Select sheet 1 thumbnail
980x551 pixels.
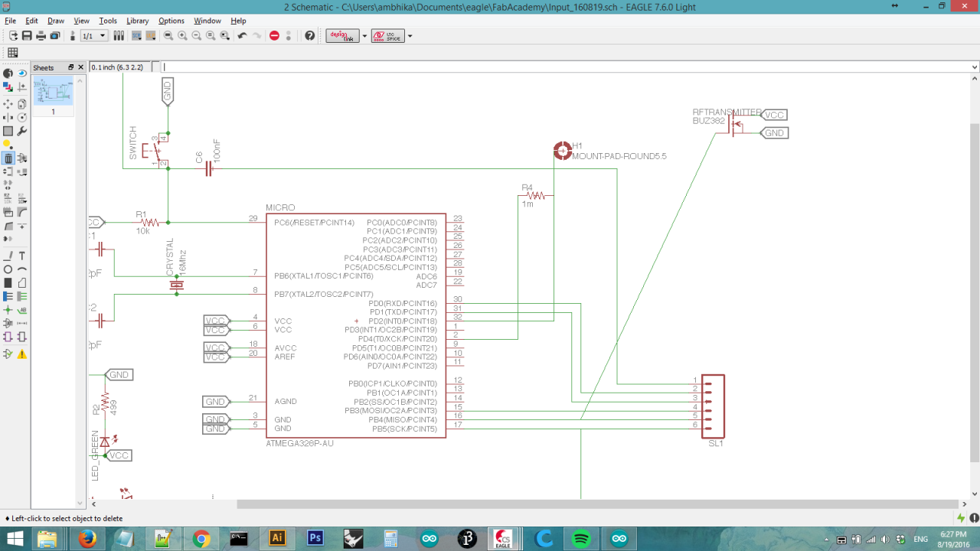pos(53,91)
